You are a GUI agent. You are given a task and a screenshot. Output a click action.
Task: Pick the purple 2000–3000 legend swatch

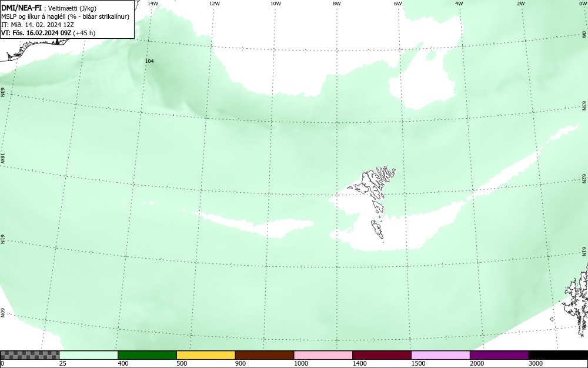pos(499,355)
